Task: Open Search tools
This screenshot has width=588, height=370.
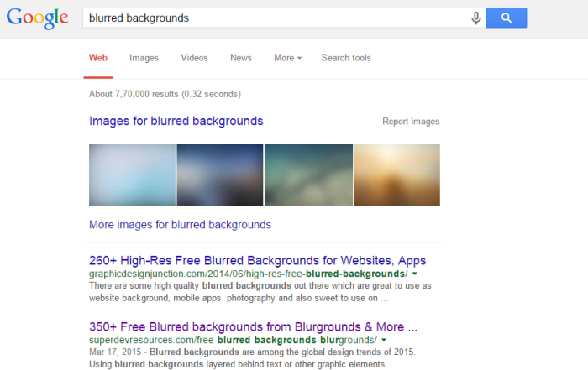Action: click(x=346, y=58)
